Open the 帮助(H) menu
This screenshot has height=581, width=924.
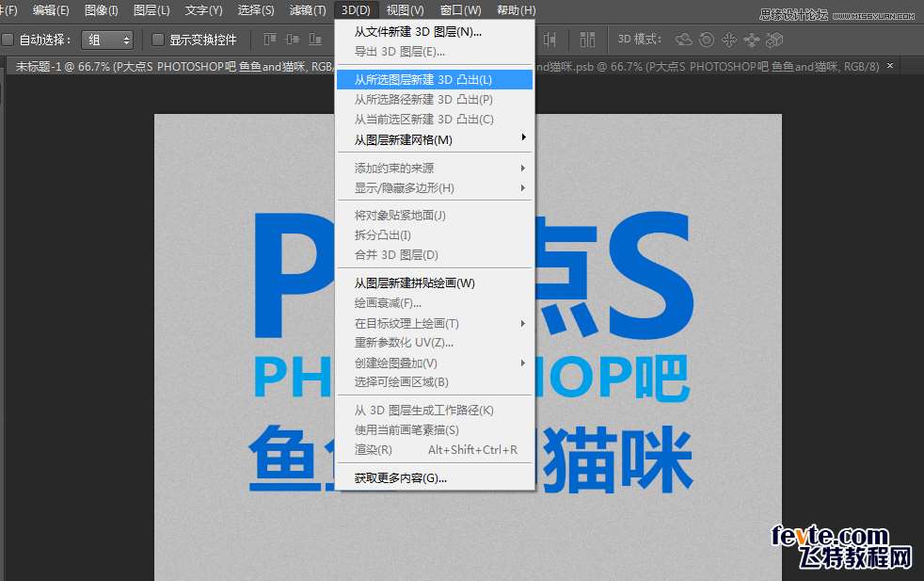point(517,10)
